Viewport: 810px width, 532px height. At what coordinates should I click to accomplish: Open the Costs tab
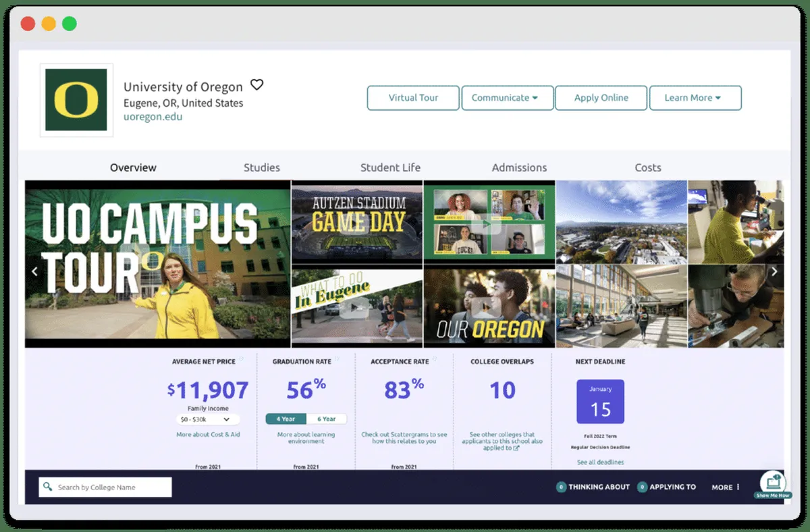coord(648,167)
